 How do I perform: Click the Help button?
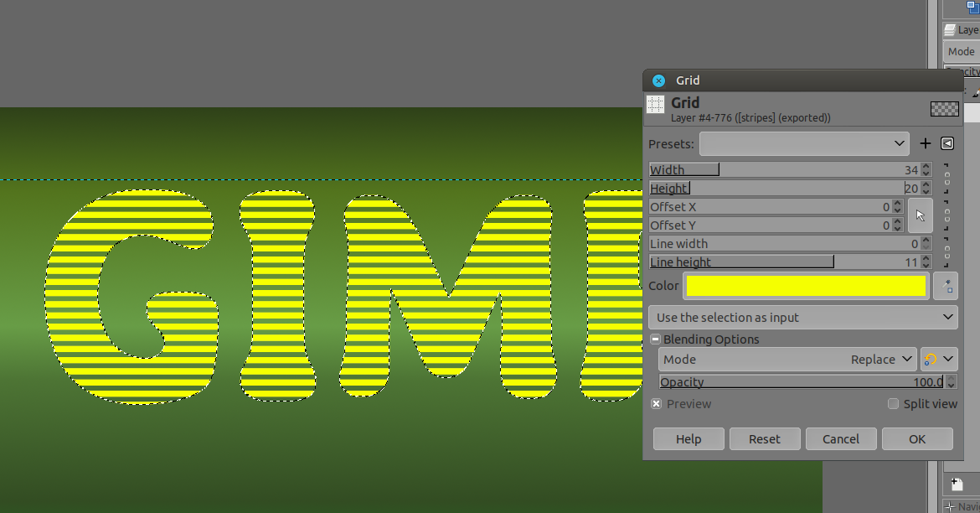[689, 439]
